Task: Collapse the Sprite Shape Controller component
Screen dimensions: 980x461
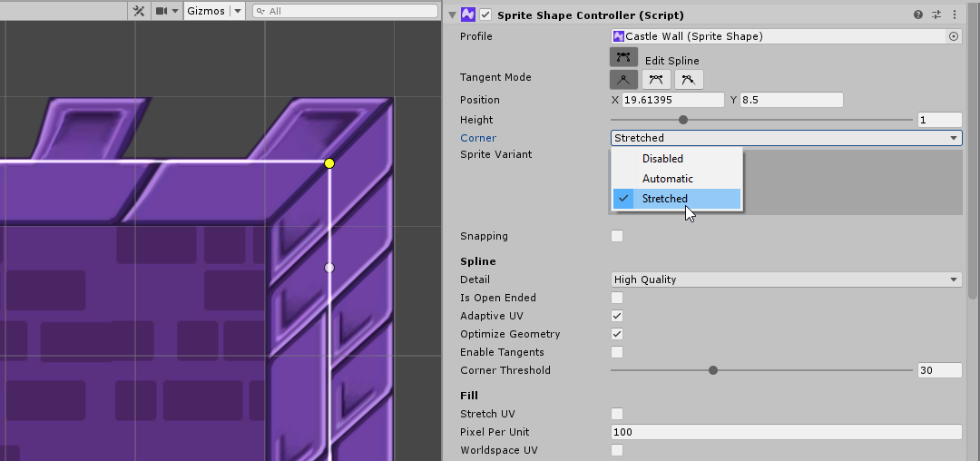Action: click(452, 15)
